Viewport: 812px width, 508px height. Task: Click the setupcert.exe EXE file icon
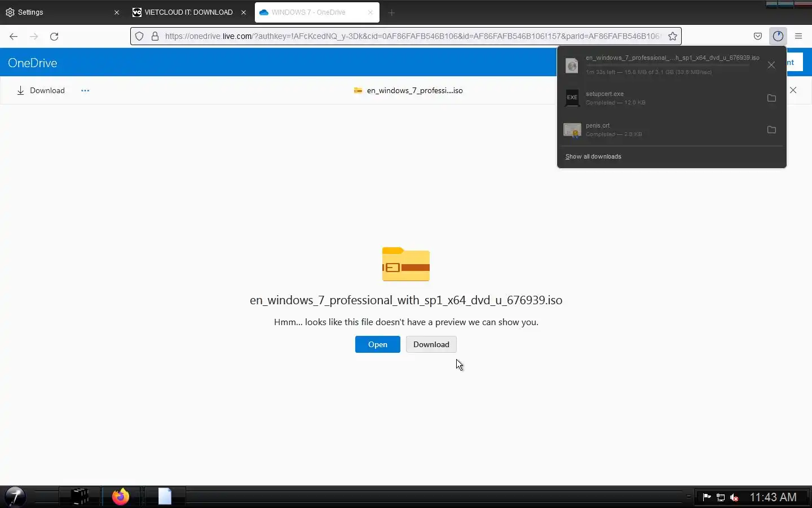[572, 98]
